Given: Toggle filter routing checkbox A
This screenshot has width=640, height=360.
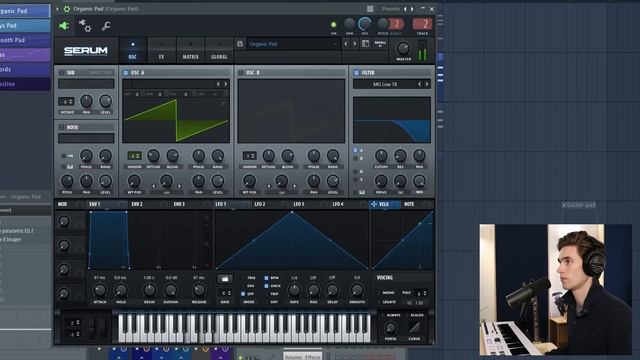Looking at the screenshot, I should point(355,151).
